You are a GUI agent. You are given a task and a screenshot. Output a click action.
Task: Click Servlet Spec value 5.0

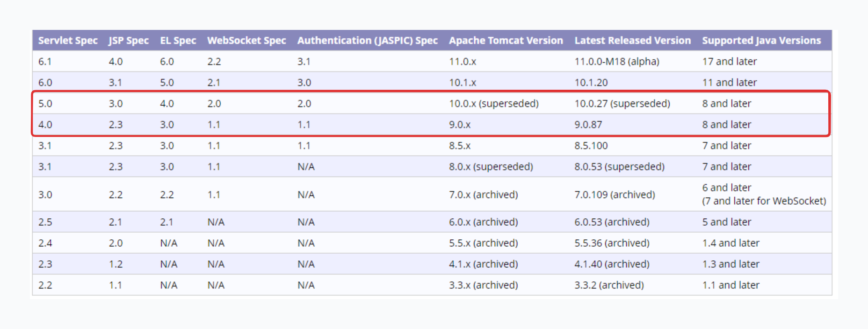(45, 104)
